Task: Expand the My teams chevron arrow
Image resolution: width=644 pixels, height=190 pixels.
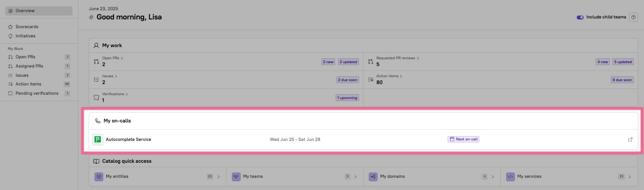Action: (x=356, y=176)
